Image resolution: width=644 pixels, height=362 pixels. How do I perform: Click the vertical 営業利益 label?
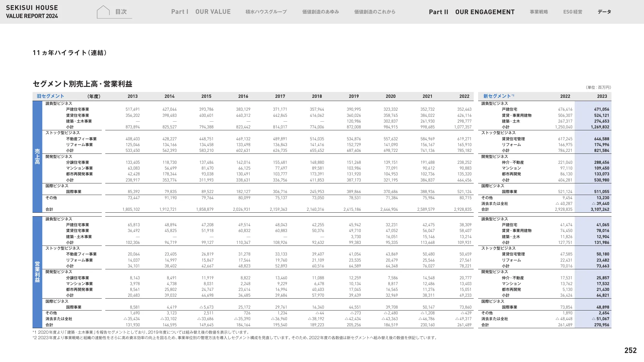coord(37,272)
